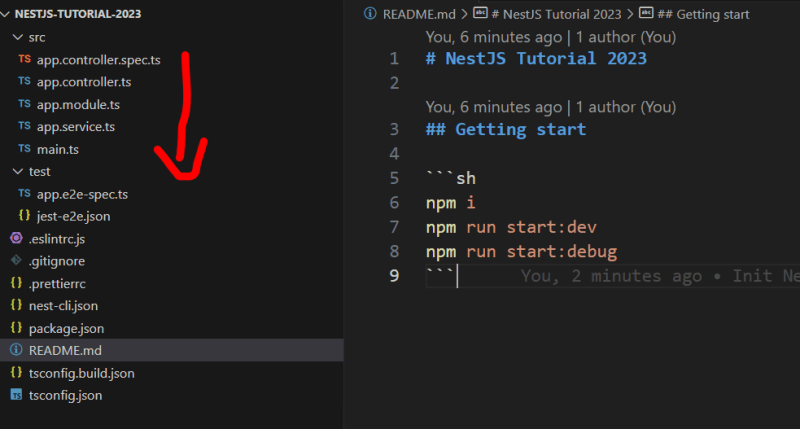The width and height of the screenshot is (800, 429).
Task: Click the braces icon beside nest-cli.json
Action: coord(16,305)
